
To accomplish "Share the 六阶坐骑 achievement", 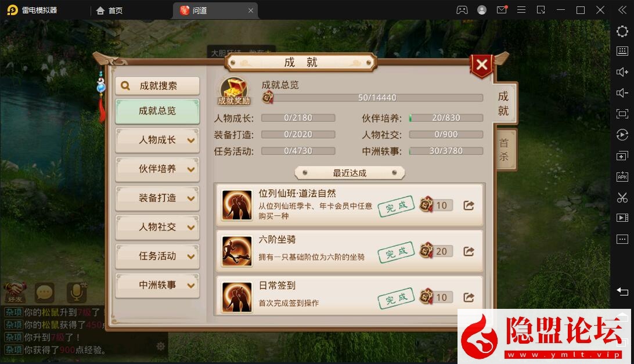I will coord(469,251).
